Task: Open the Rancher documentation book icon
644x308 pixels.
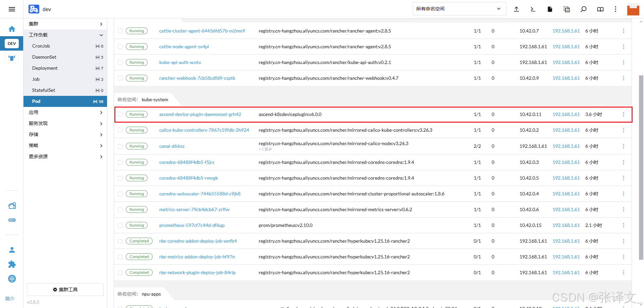Action: point(600,9)
